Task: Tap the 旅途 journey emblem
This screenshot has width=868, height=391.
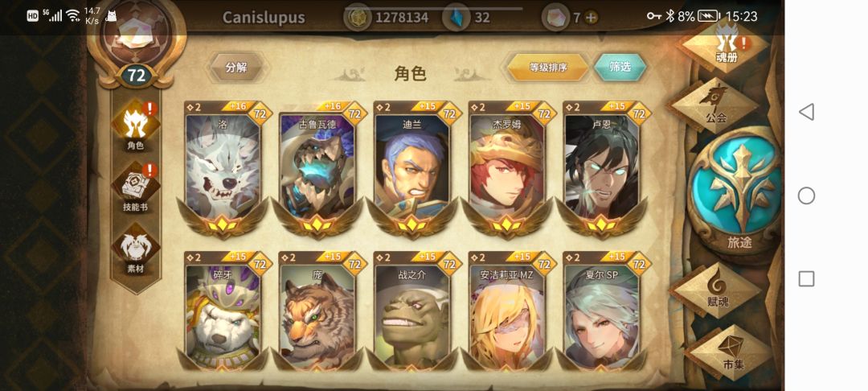Action: click(739, 189)
